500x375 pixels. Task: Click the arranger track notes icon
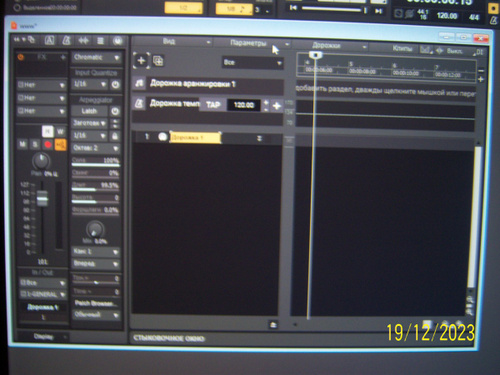pos(139,83)
